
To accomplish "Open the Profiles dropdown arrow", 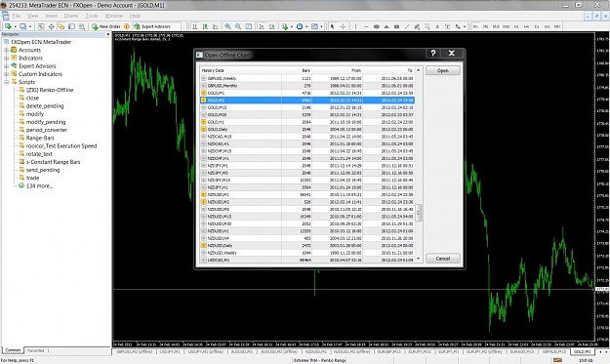I will [x=30, y=26].
